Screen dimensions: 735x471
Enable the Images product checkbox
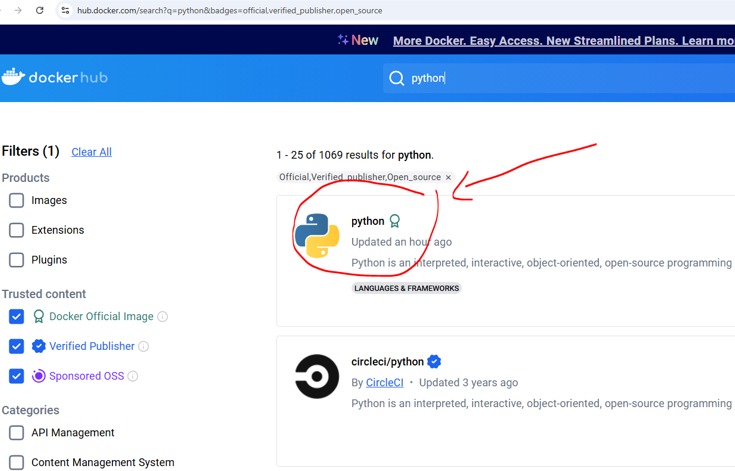[x=17, y=200]
